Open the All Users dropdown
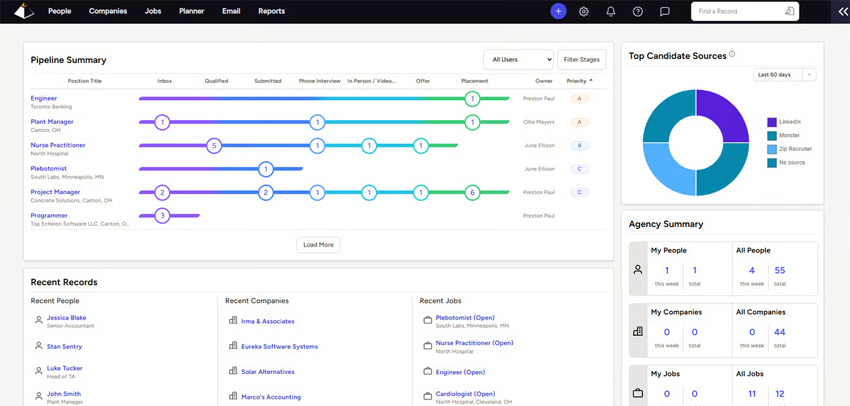The width and height of the screenshot is (850, 406). pyautogui.click(x=517, y=60)
